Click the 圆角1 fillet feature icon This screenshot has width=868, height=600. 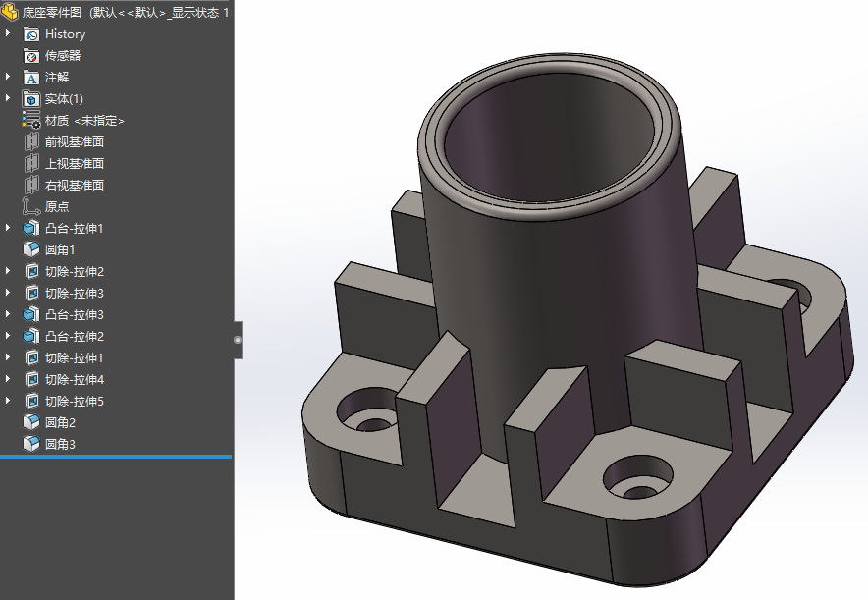point(31,249)
